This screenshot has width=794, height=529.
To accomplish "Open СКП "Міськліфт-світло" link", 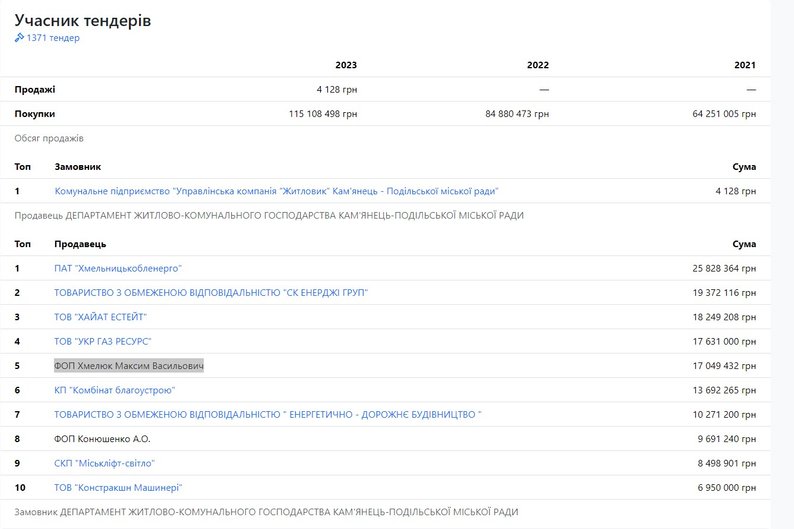I will 104,463.
